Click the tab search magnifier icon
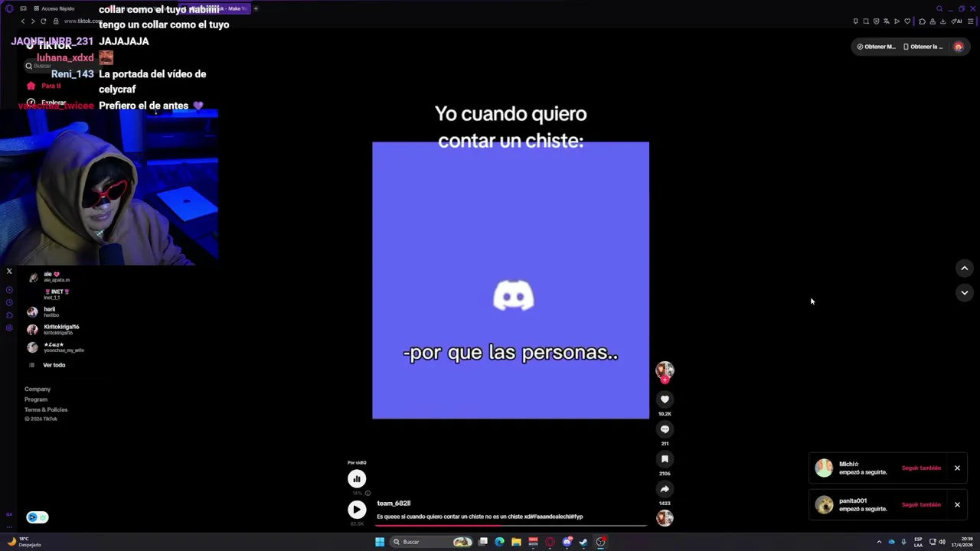The width and height of the screenshot is (980, 551). 939,8
